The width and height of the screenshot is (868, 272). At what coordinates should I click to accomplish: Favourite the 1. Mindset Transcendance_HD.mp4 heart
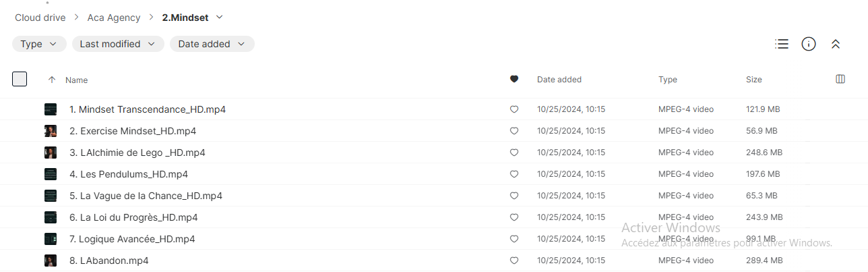(x=514, y=109)
